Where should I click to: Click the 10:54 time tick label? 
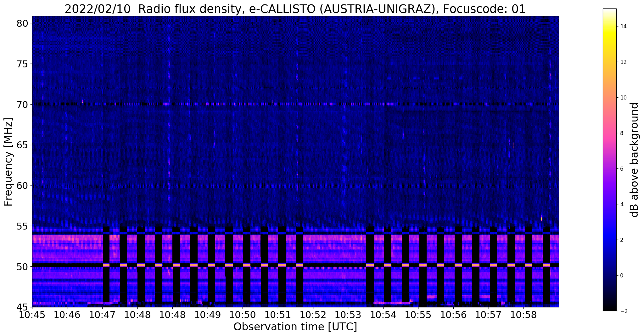pos(383,315)
